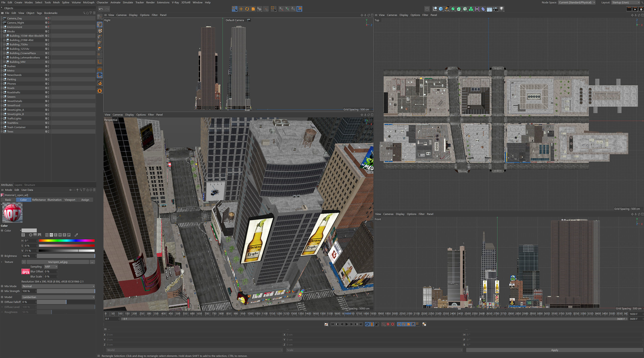This screenshot has width=644, height=358.
Task: Select the Polygons mode icon in left palette
Action: (x=100, y=49)
